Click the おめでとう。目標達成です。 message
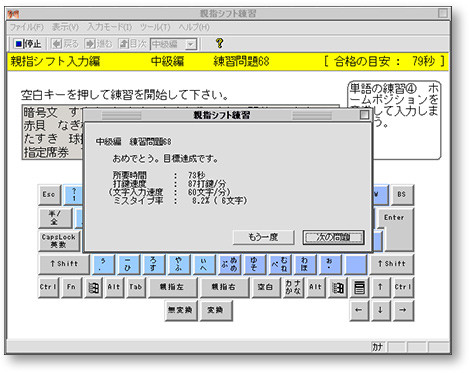The height and width of the screenshot is (373, 470). click(166, 159)
